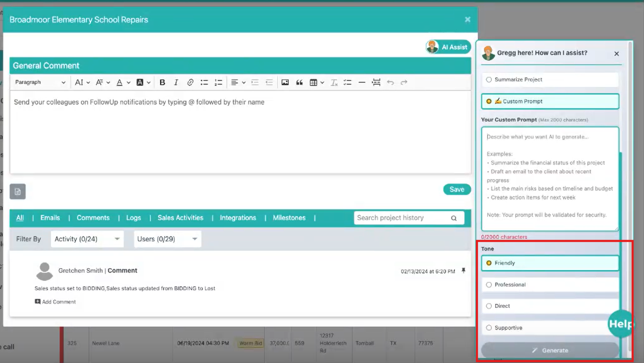
Task: Open the Users filter dropdown
Action: coord(167,239)
